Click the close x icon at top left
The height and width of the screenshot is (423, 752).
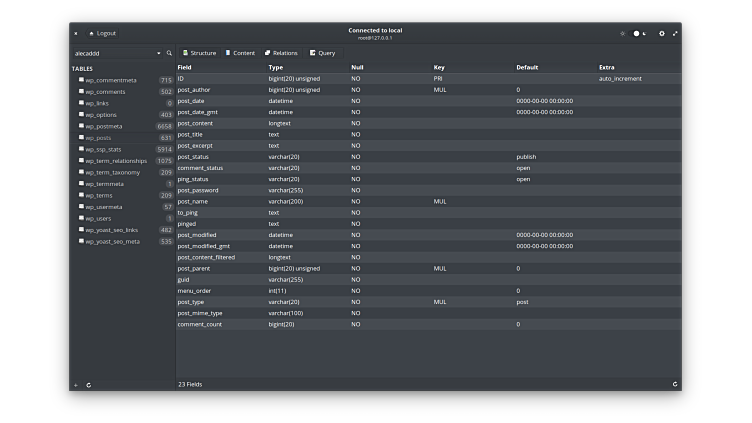click(x=76, y=33)
